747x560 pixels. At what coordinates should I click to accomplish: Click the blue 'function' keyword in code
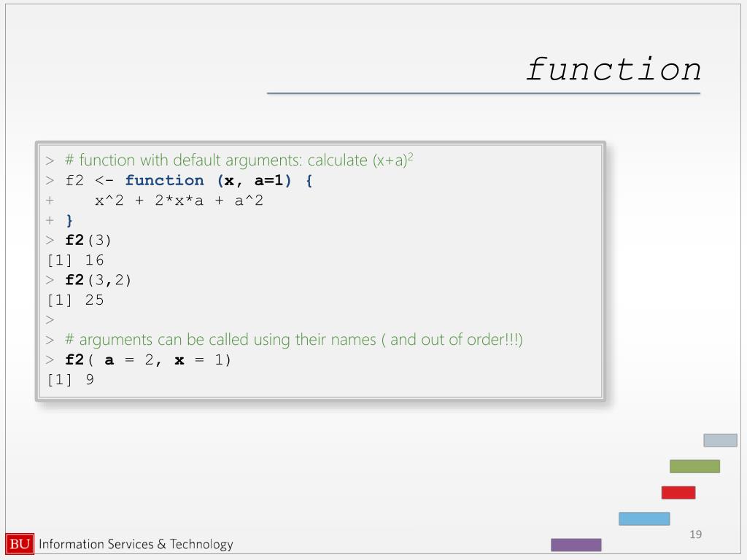tap(164, 181)
